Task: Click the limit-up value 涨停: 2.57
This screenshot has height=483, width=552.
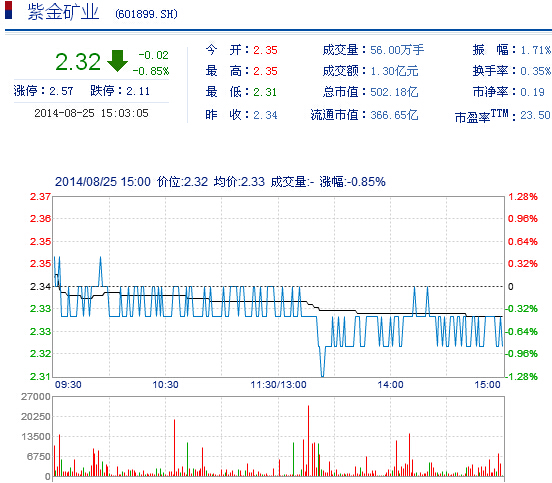Action: pos(43,91)
